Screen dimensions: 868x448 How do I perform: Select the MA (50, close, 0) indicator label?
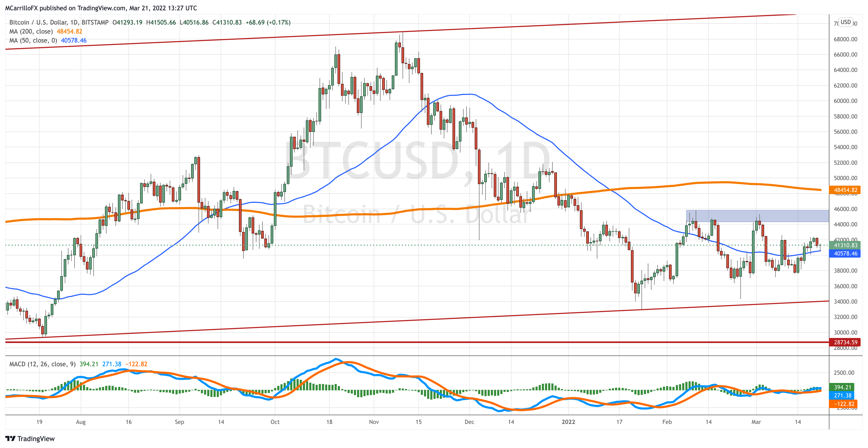33,40
